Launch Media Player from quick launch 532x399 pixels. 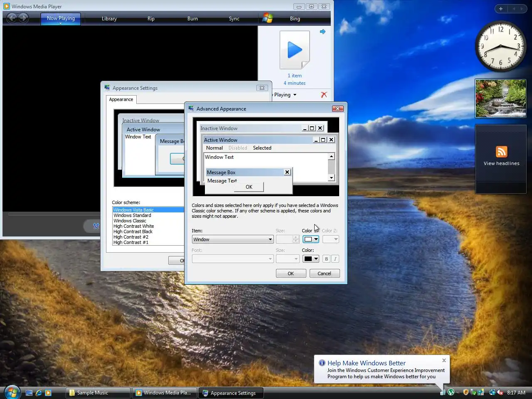coord(48,393)
